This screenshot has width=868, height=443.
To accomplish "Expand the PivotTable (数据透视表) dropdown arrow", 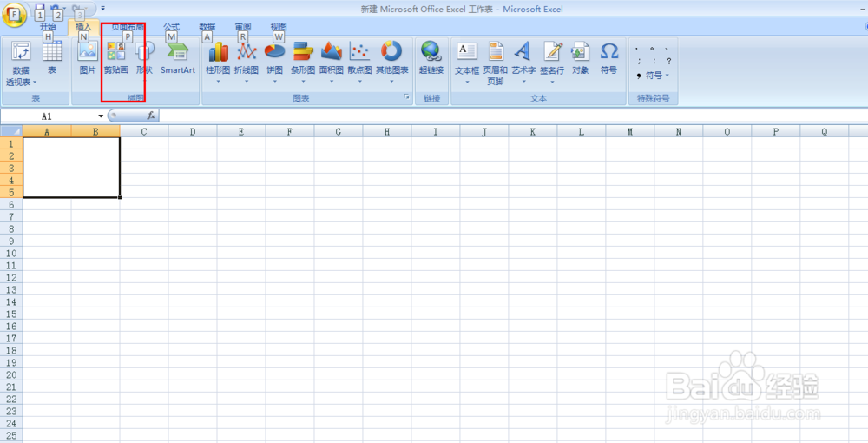I will pyautogui.click(x=35, y=82).
